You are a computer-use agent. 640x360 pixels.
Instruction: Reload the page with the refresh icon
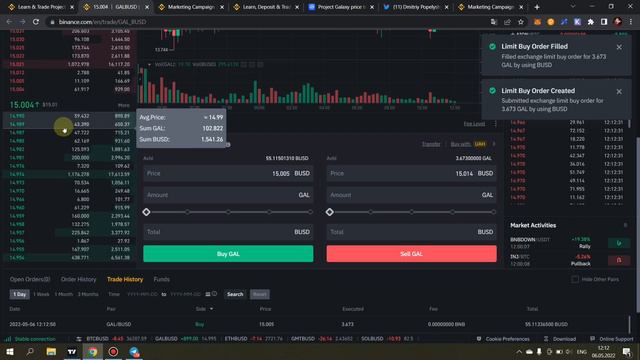36,22
